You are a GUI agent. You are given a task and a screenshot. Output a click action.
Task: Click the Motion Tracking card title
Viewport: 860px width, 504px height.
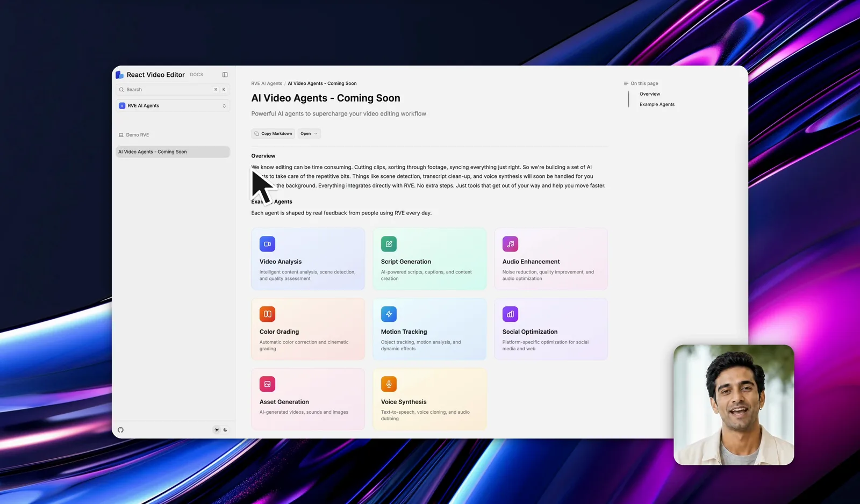pyautogui.click(x=404, y=332)
